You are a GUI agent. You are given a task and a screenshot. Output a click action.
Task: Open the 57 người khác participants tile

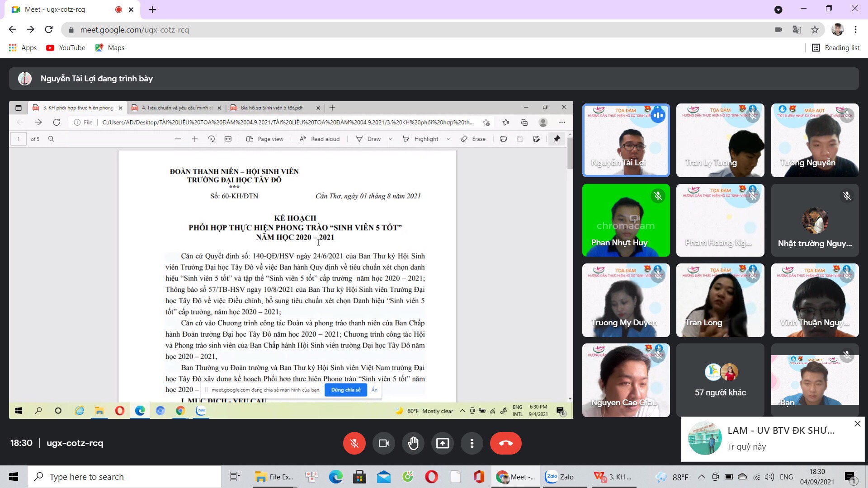[720, 380]
